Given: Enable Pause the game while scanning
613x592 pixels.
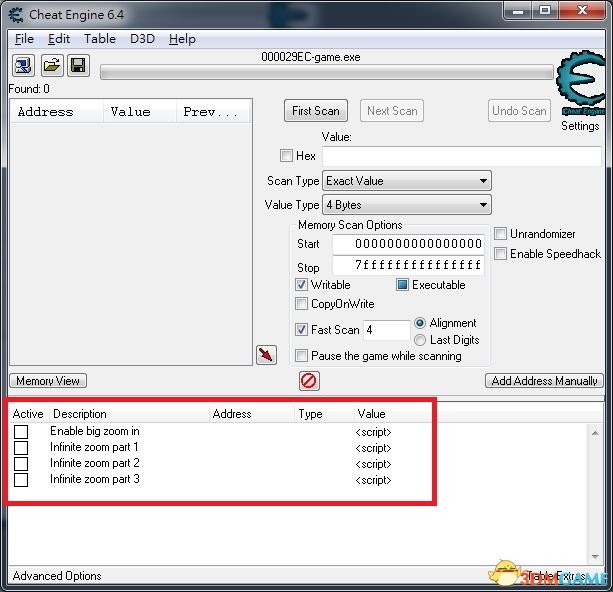Looking at the screenshot, I should tap(301, 355).
